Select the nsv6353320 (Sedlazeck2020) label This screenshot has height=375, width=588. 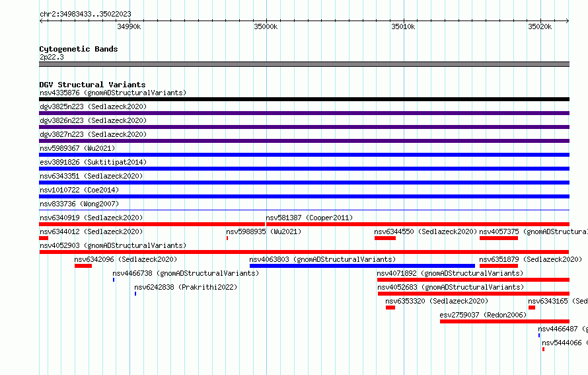tap(437, 301)
